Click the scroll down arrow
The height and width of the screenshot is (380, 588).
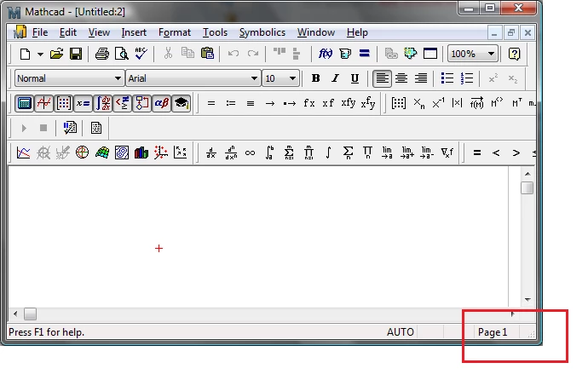(x=527, y=299)
